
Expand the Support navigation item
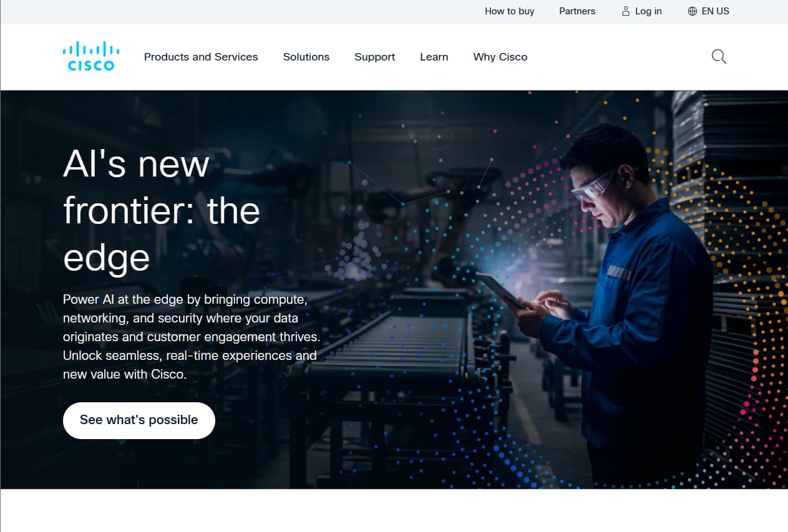[375, 57]
